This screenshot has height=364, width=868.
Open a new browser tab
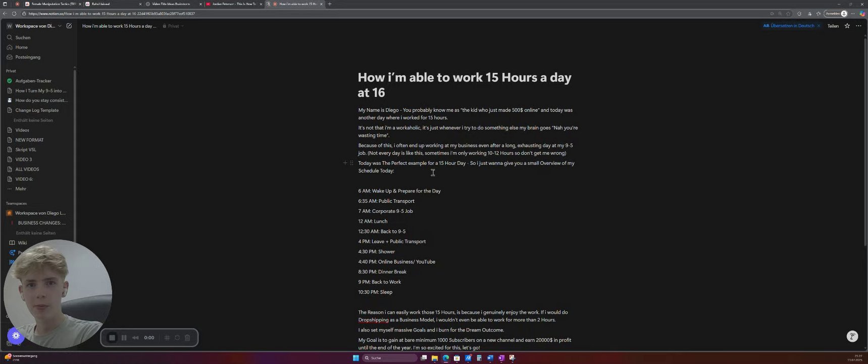point(330,4)
